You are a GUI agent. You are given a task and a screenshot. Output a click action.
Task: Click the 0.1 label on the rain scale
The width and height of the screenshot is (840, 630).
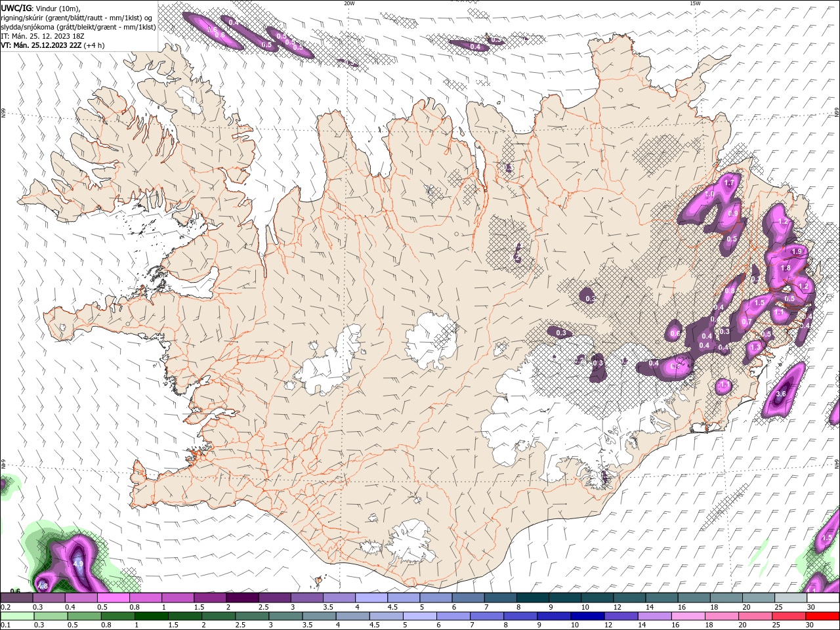[5, 625]
